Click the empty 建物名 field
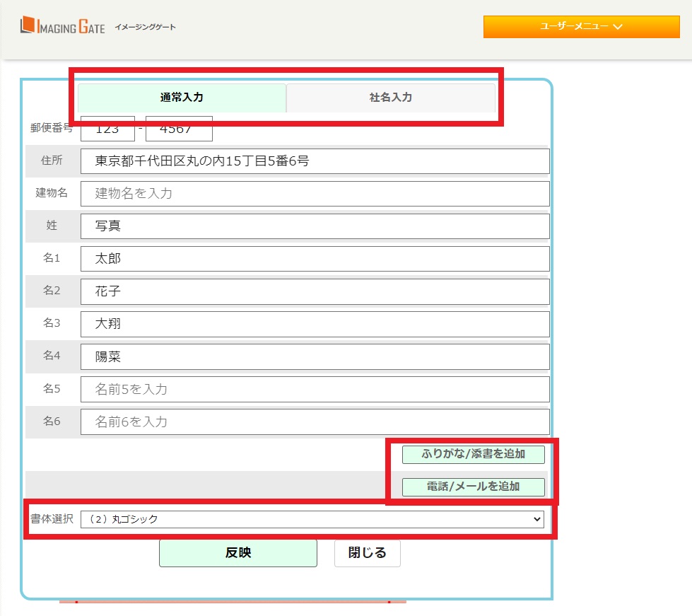 coord(316,193)
